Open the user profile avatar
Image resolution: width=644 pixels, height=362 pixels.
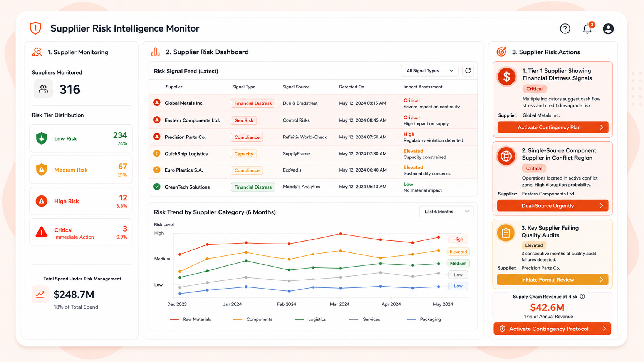coord(608,28)
